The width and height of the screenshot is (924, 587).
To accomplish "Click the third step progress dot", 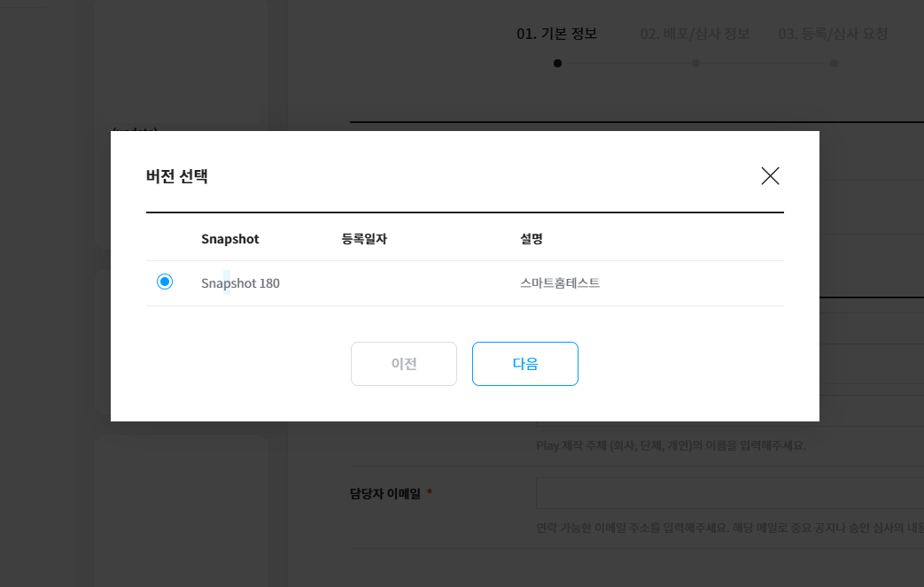I will (x=835, y=63).
